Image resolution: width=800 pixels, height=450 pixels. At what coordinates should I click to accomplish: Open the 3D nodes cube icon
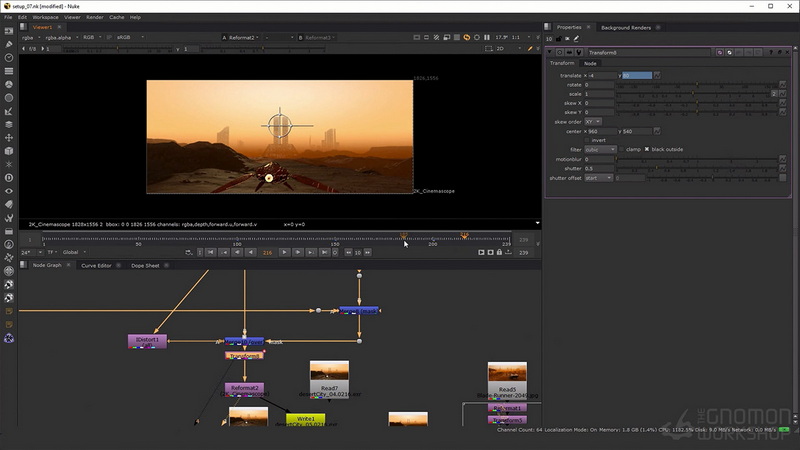click(9, 151)
